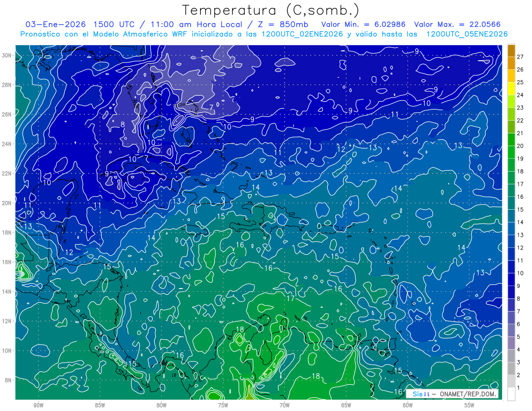
Task: Click the '22' colorbar label
Action: coord(520,121)
